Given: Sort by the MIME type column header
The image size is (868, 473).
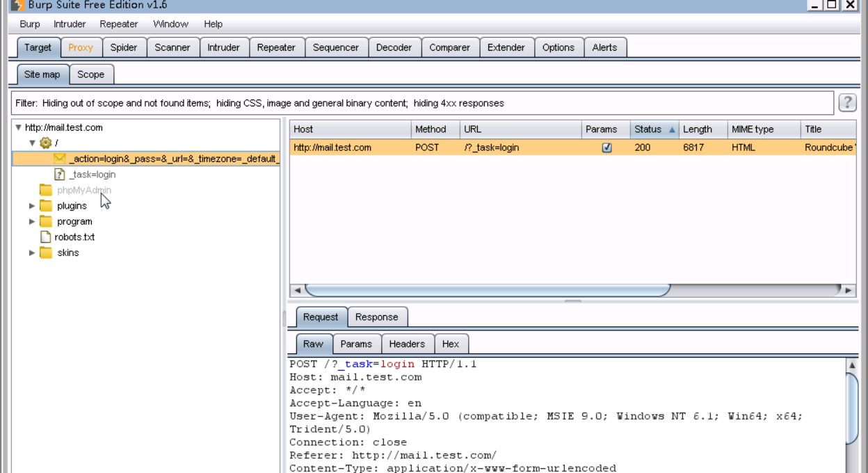Looking at the screenshot, I should coord(764,129).
